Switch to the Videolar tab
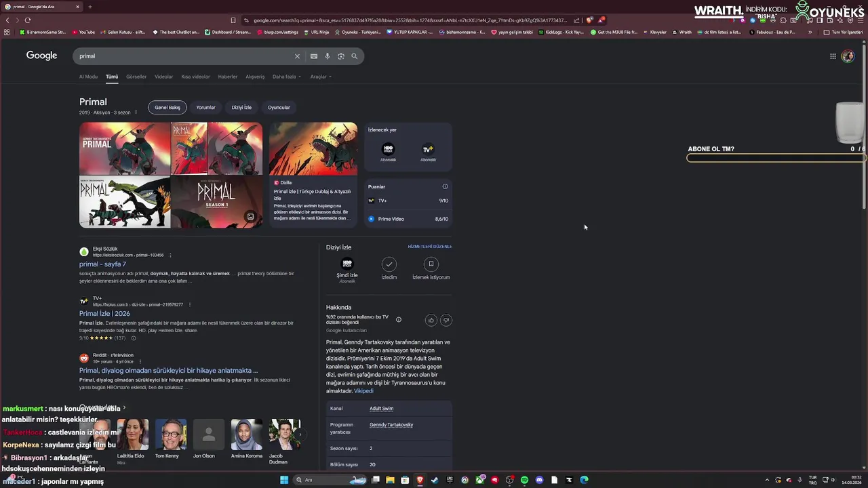 pyautogui.click(x=163, y=77)
